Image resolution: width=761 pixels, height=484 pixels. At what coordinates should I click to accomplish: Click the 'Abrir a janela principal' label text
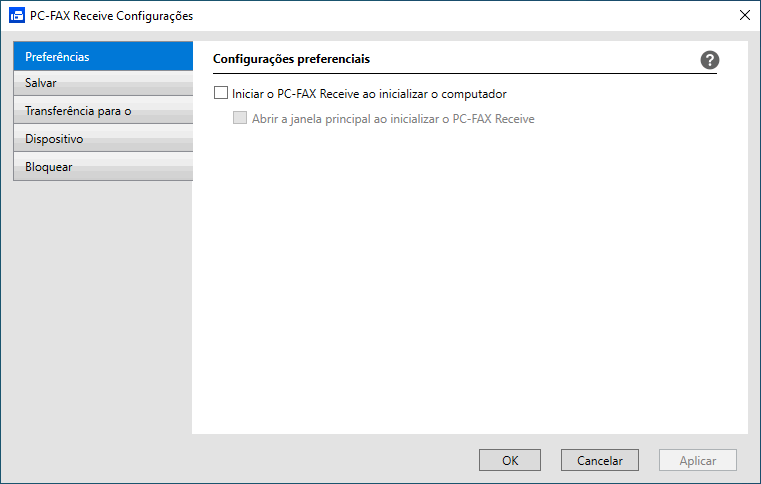(x=393, y=118)
